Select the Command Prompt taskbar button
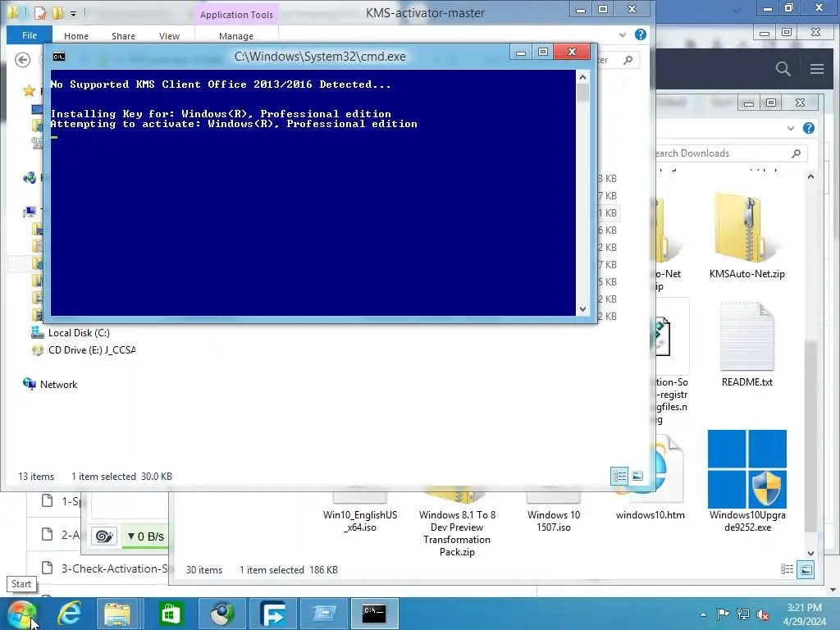Screen dimensions: 840x630 (374, 614)
